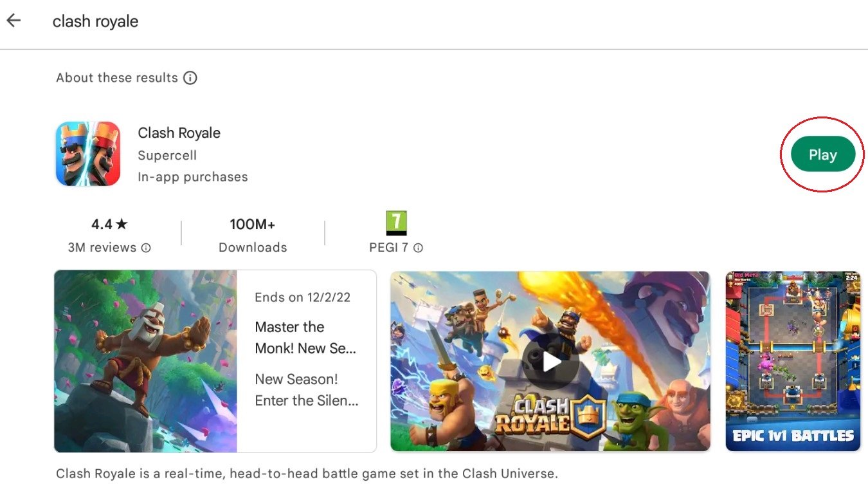Image resolution: width=868 pixels, height=493 pixels.
Task: Click the 100M+ Downloads count
Action: [253, 224]
